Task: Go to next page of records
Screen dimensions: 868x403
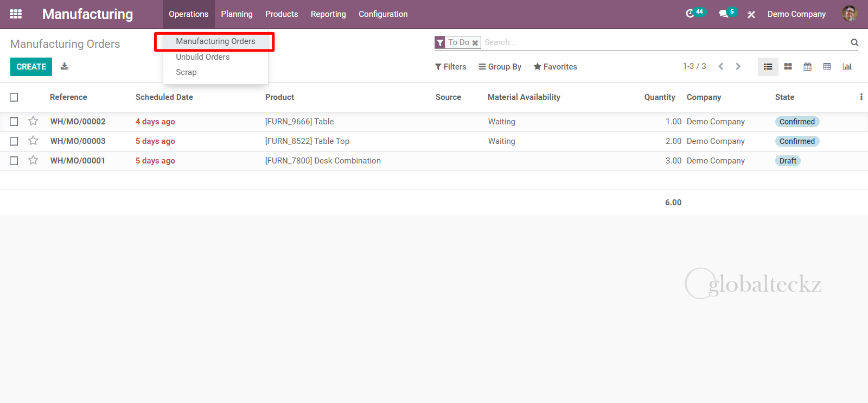Action: (738, 66)
